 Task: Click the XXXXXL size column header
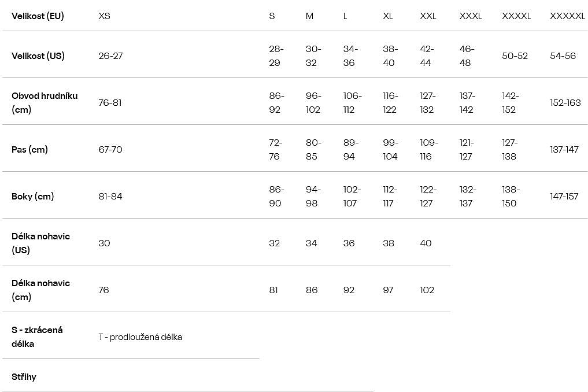[x=567, y=16]
